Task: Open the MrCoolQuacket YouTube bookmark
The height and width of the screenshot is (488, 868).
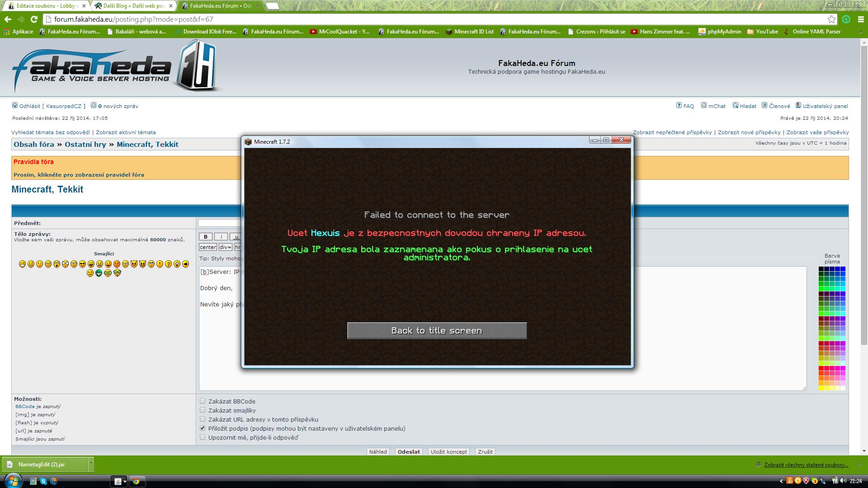Action: click(x=340, y=32)
